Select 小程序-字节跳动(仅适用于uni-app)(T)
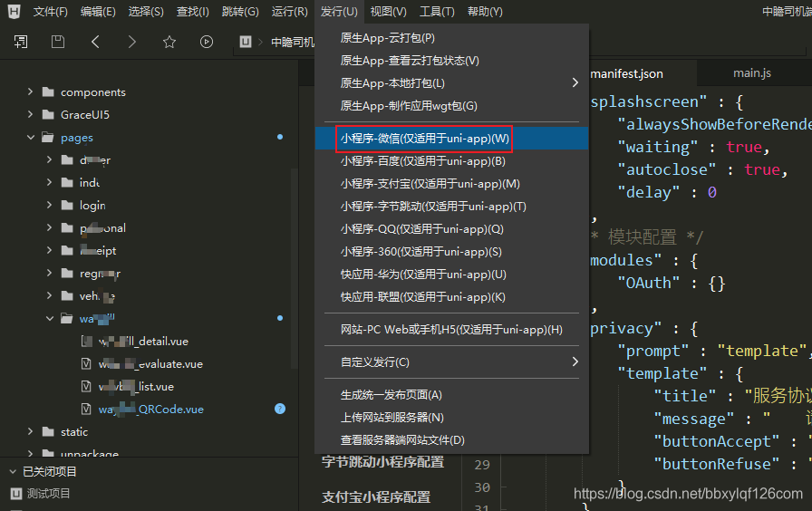The width and height of the screenshot is (812, 511). point(451,207)
